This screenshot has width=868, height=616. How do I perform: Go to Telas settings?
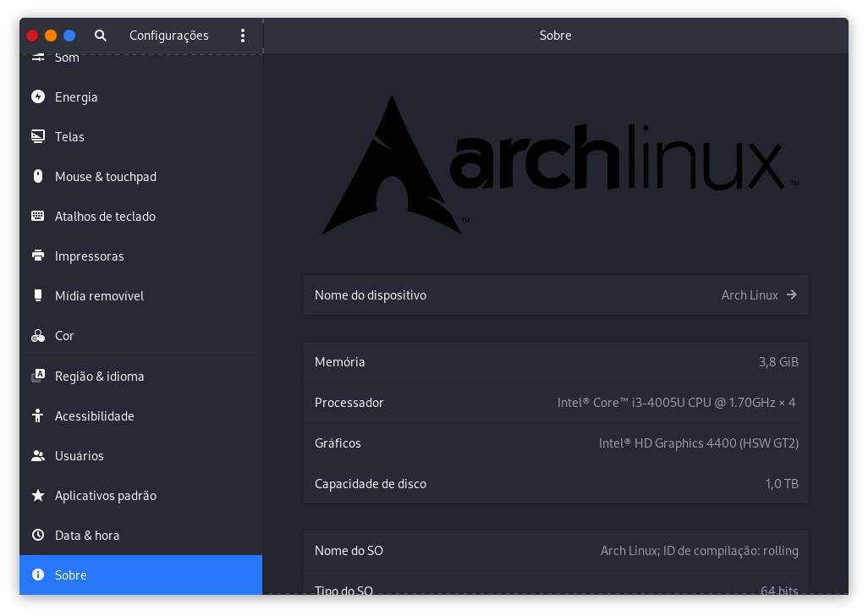[141, 137]
